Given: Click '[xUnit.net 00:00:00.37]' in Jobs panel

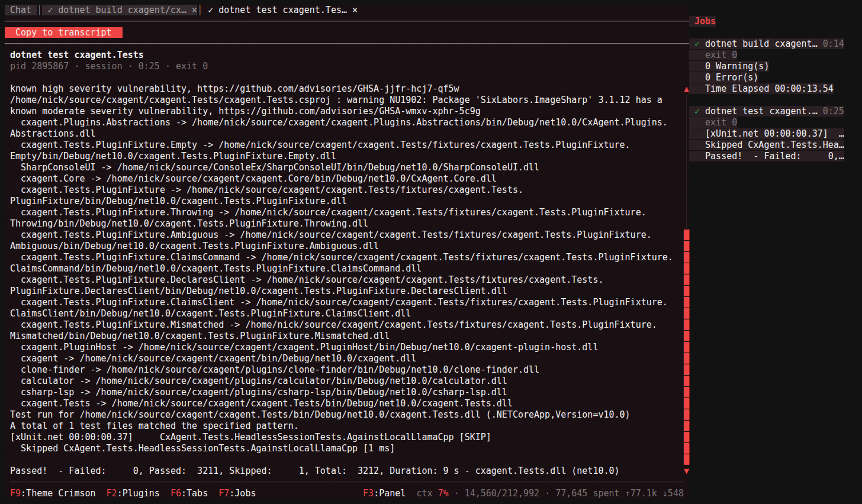Looking at the screenshot, I should (x=766, y=134).
